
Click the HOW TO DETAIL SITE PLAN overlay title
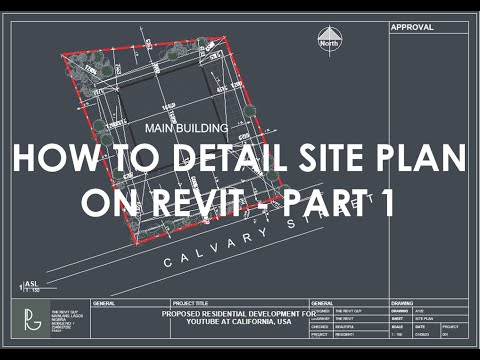pos(239,158)
